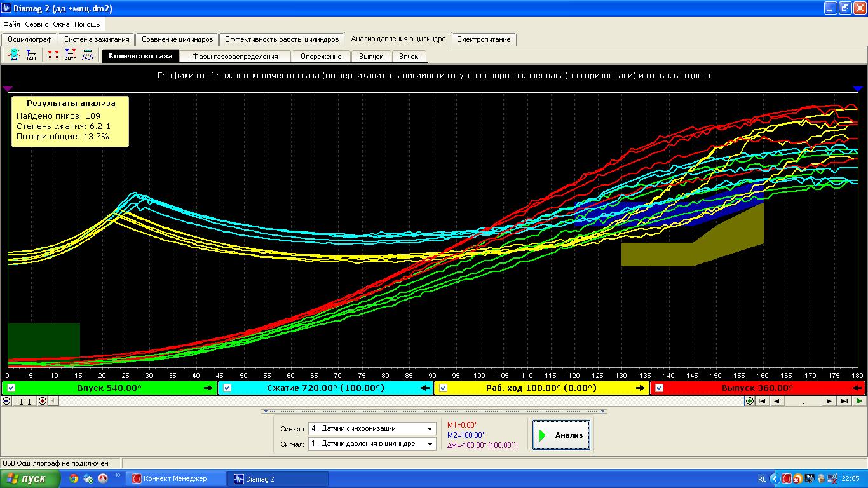This screenshot has width=868, height=488.
Task: Click the red MTS icon in system tray
Action: pyautogui.click(x=787, y=478)
